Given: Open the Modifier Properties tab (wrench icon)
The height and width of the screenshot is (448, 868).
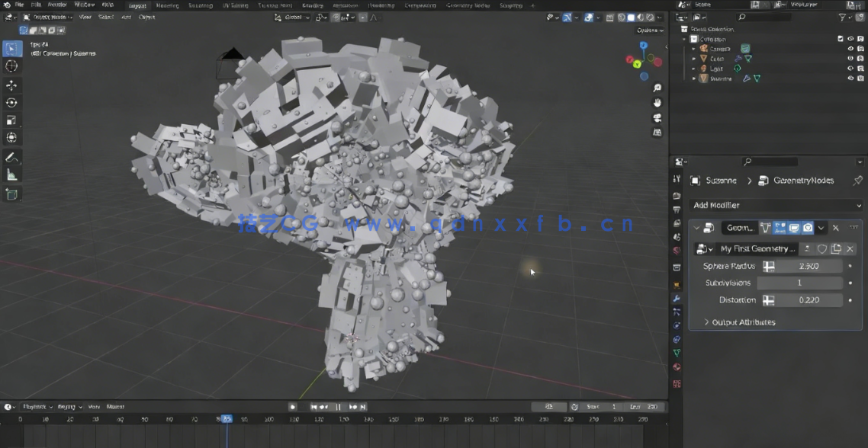Looking at the screenshot, I should (x=676, y=299).
